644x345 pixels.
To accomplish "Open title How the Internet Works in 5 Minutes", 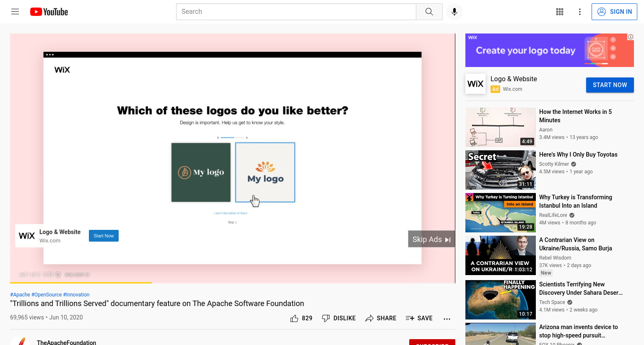I will click(575, 116).
